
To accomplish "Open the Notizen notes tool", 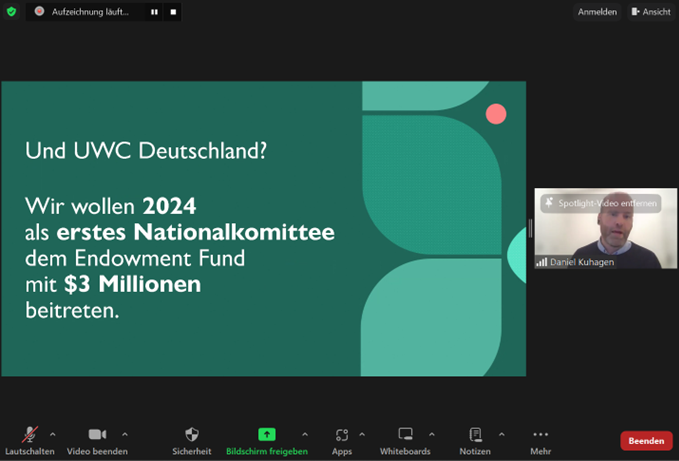I will (475, 435).
